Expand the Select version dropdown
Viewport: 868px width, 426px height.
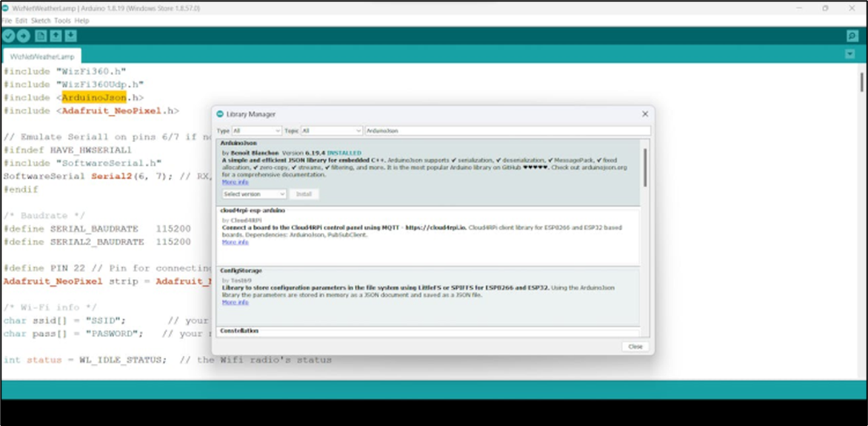click(x=254, y=194)
